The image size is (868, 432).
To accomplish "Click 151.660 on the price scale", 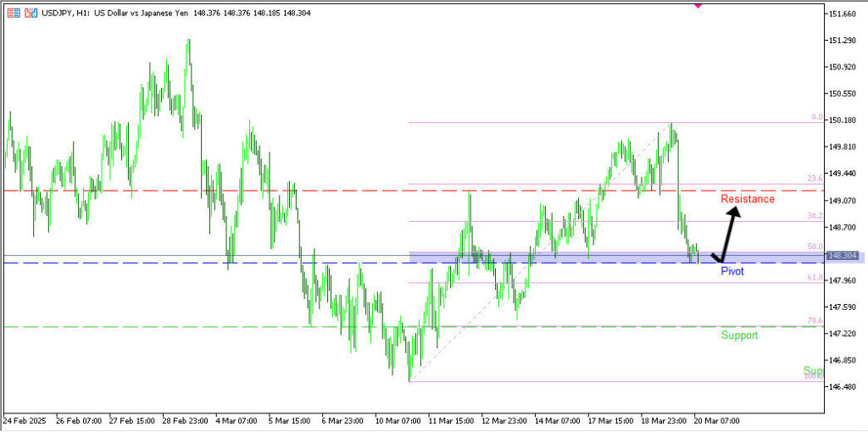I will click(844, 14).
